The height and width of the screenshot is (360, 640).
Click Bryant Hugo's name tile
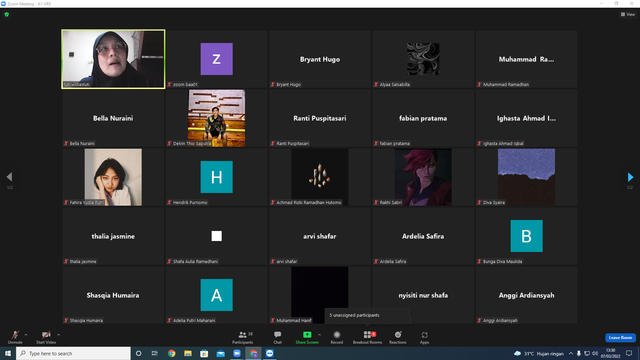[320, 59]
